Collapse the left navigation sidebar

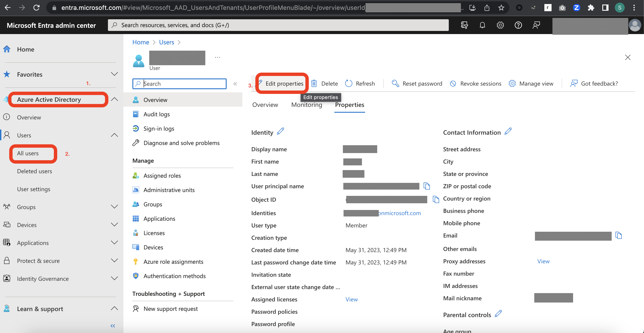tap(113, 326)
